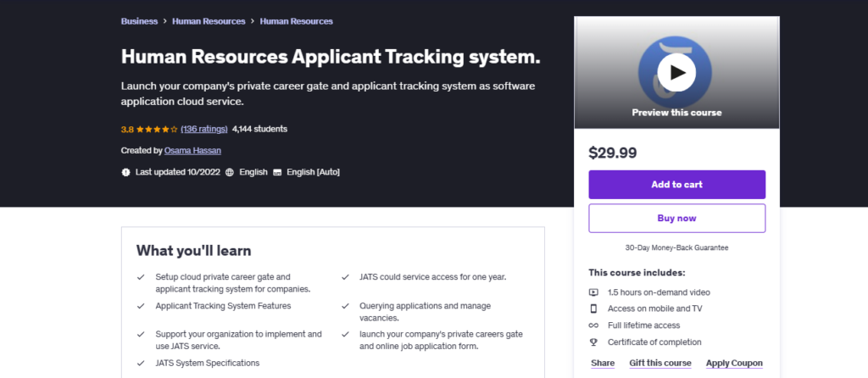
Task: Open the 136 ratings link
Action: tap(204, 129)
